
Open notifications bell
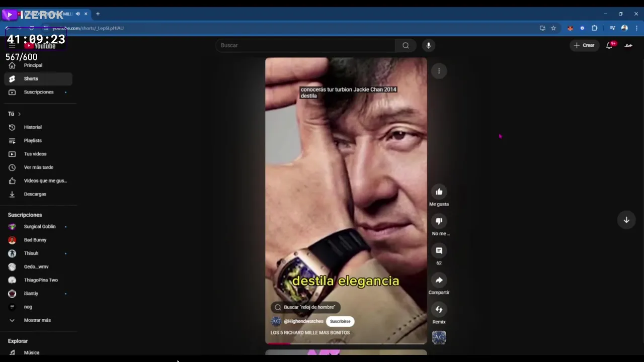pos(610,45)
